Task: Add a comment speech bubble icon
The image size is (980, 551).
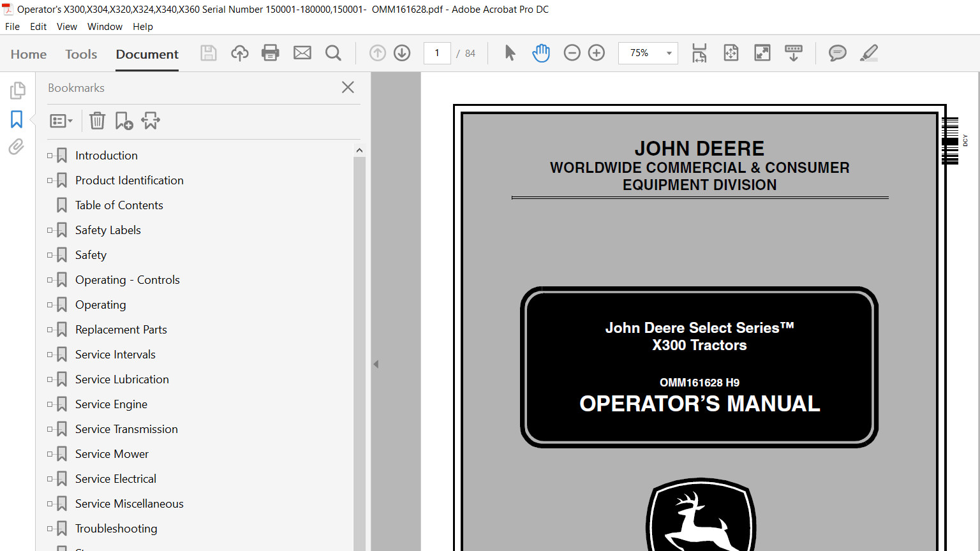Action: (x=838, y=53)
